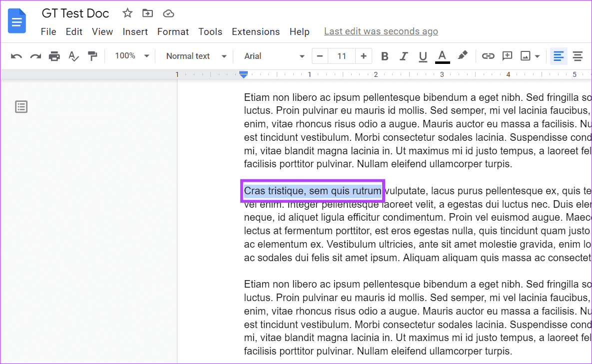Viewport: 592px width, 364px height.
Task: Click the move to folder icon
Action: [147, 13]
